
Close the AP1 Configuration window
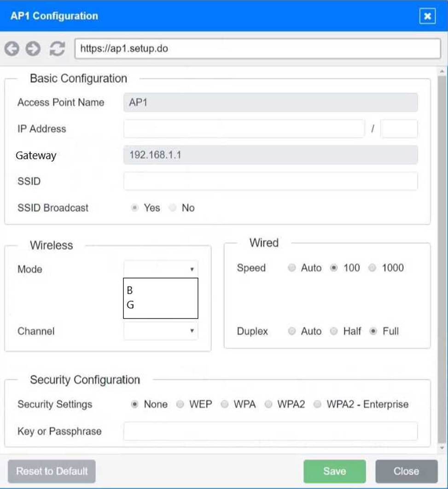tap(427, 17)
